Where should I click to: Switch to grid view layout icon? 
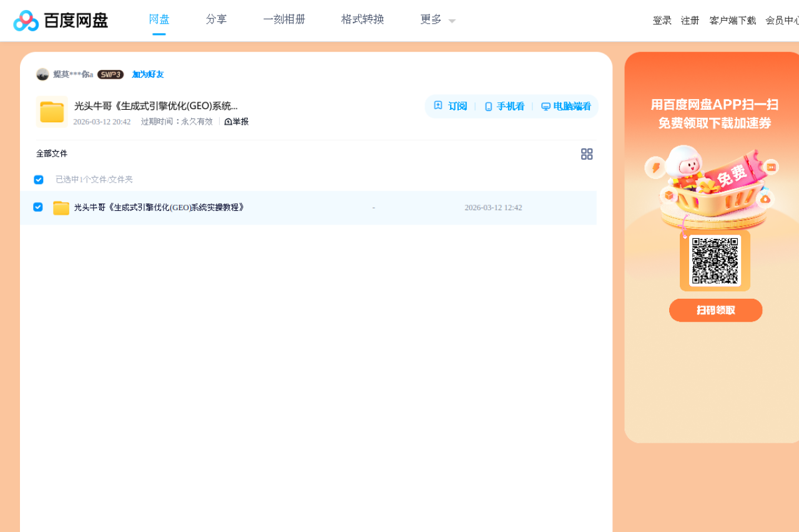coord(587,153)
